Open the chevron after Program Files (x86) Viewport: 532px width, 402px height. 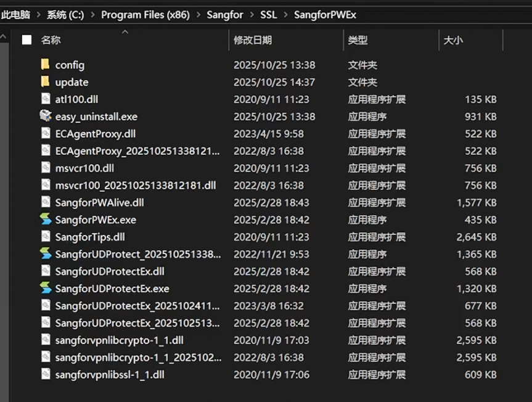(198, 15)
